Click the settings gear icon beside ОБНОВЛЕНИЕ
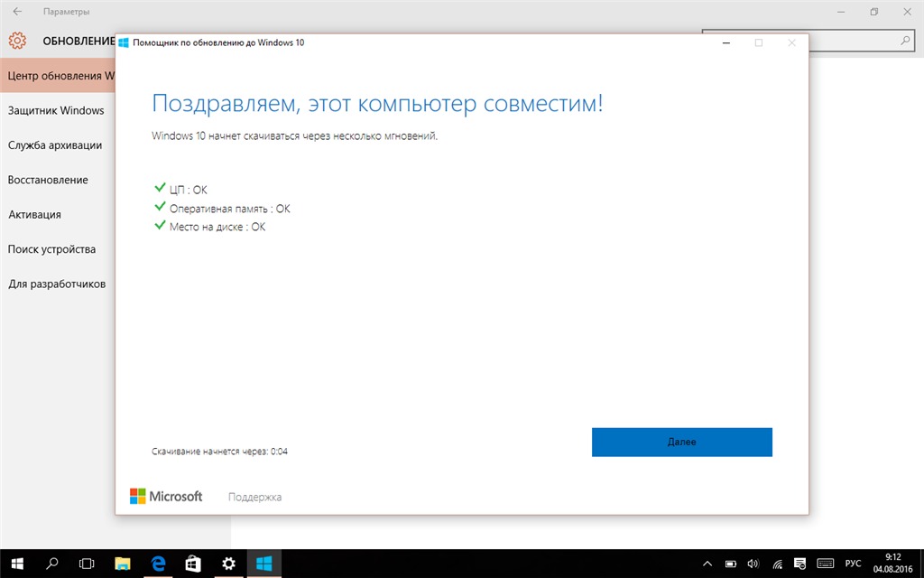The height and width of the screenshot is (578, 924). pyautogui.click(x=17, y=41)
